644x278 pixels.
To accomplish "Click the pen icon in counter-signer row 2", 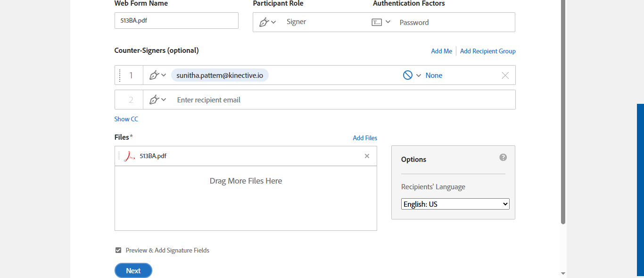I will [154, 100].
